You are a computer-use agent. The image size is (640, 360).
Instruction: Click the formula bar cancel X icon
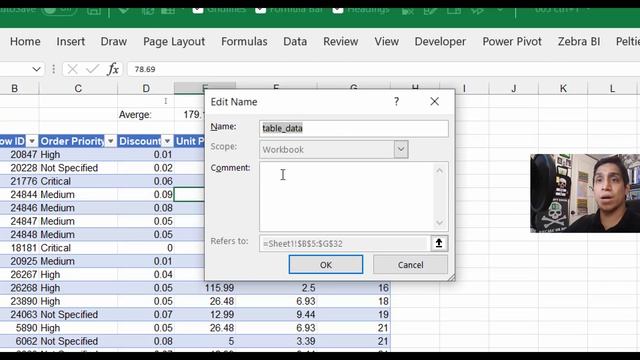click(73, 69)
